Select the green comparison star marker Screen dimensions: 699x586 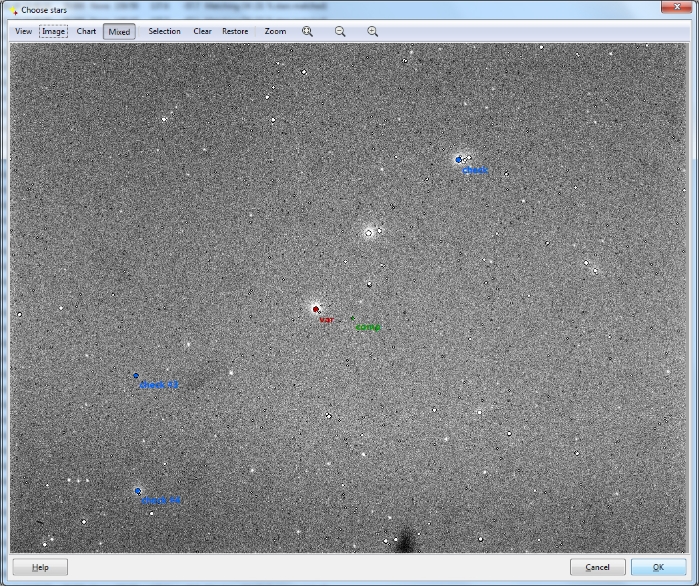click(352, 318)
